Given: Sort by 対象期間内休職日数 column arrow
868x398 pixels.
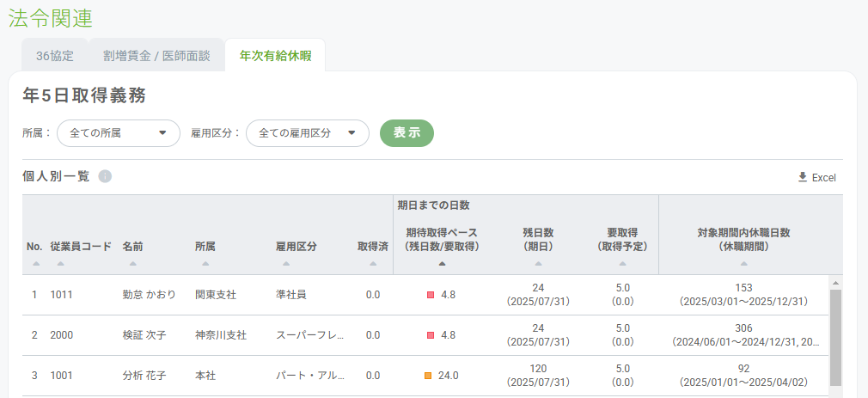Looking at the screenshot, I should (743, 264).
